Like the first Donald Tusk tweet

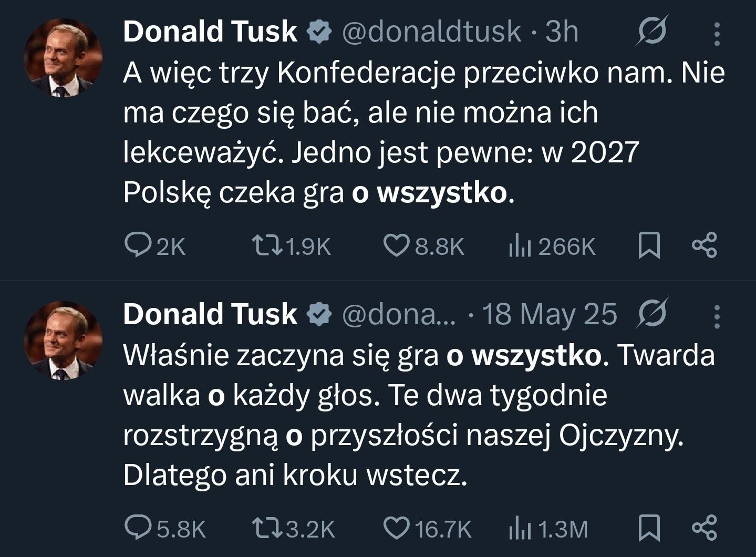[x=400, y=244]
